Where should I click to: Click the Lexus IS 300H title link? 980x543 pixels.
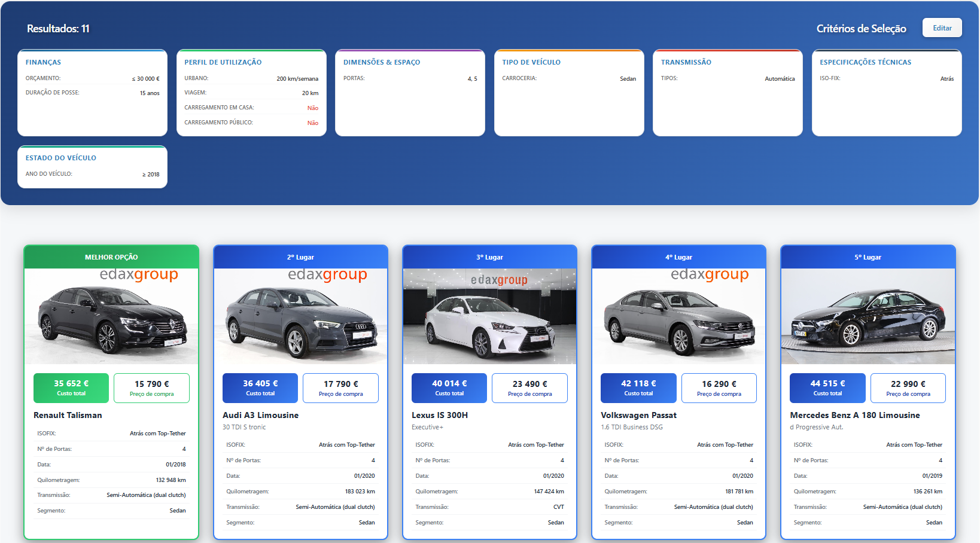coord(443,415)
